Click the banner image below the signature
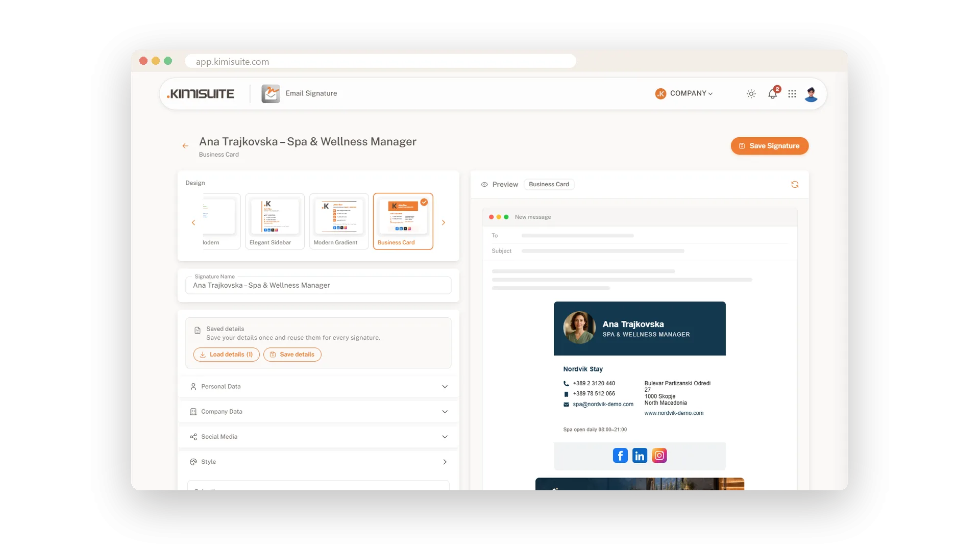Image resolution: width=980 pixels, height=551 pixels. 640,484
